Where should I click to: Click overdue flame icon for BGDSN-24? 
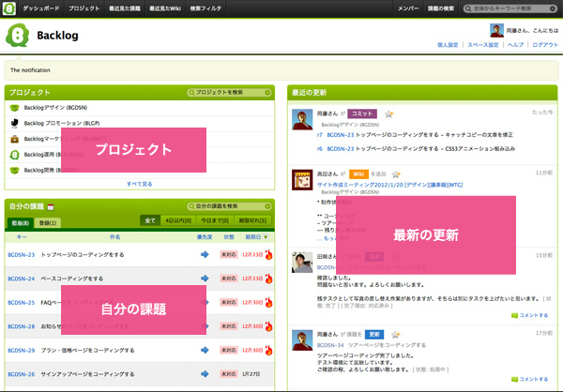click(x=268, y=279)
